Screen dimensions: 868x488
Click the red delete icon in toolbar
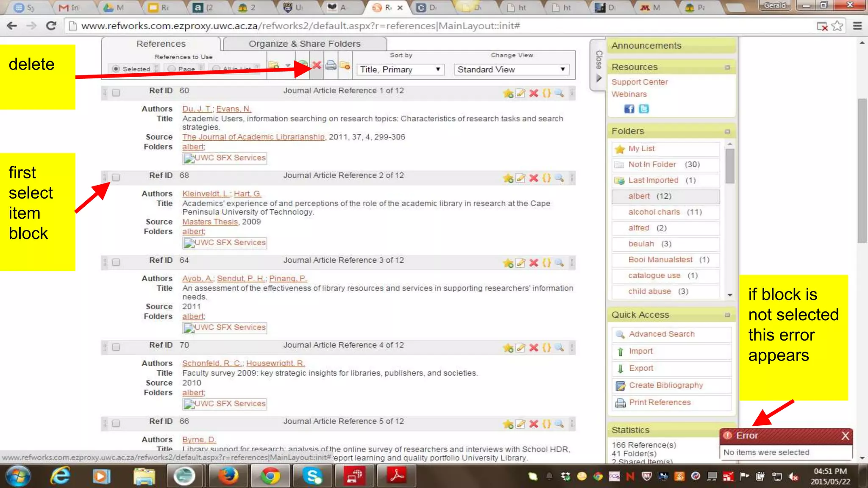(x=316, y=65)
